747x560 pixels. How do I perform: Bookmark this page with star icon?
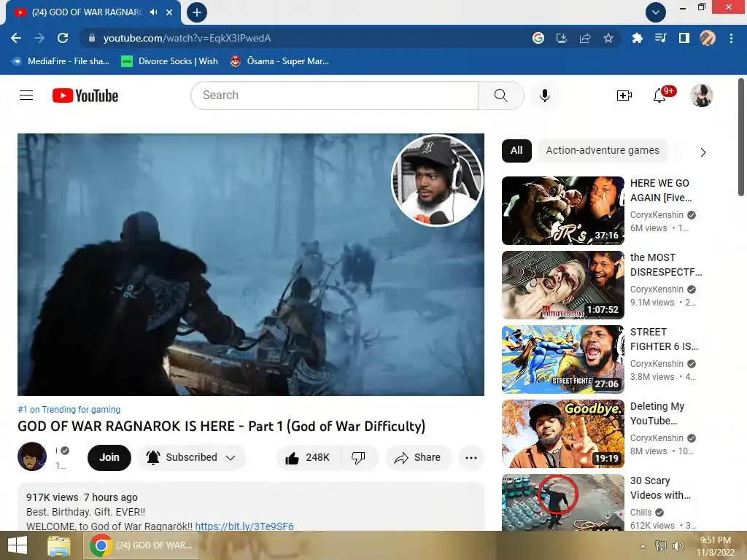click(x=608, y=38)
